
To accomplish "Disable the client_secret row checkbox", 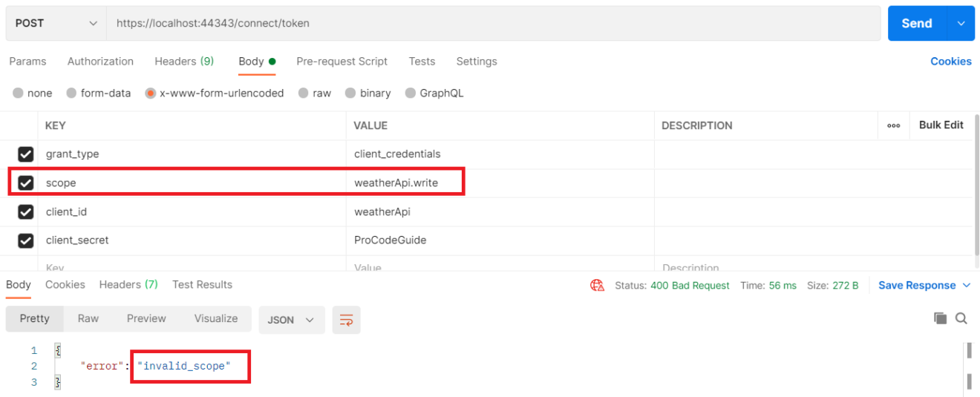I will 26,240.
